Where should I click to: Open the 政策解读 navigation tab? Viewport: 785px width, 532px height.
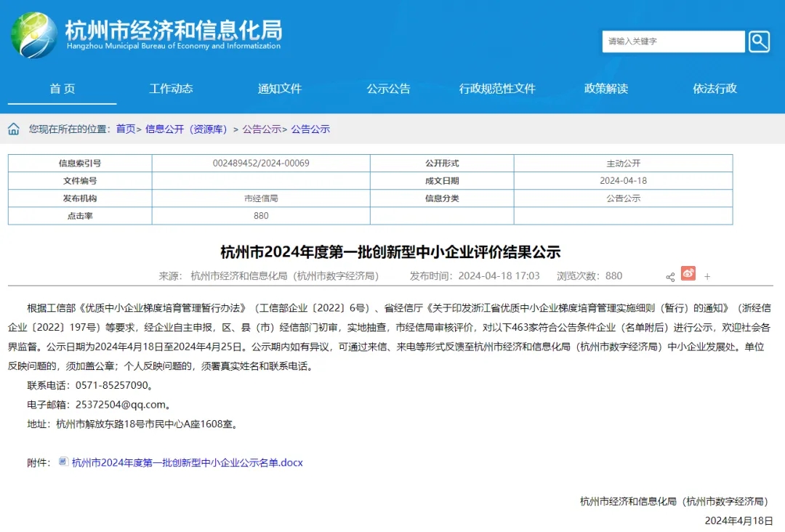(x=606, y=89)
